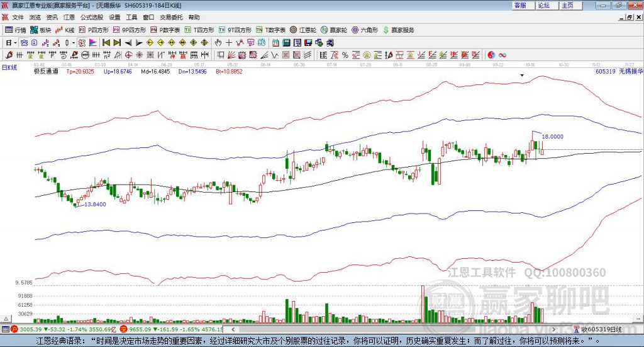Open the 交易委托 menu
The height and width of the screenshot is (347, 644).
pyautogui.click(x=171, y=17)
